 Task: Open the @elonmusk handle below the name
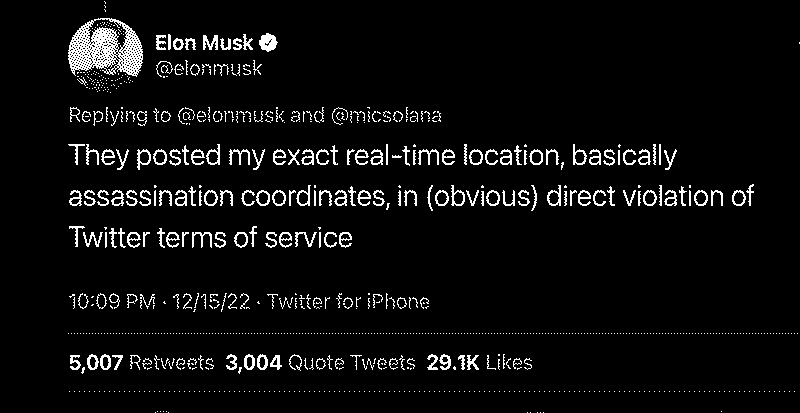(208, 68)
